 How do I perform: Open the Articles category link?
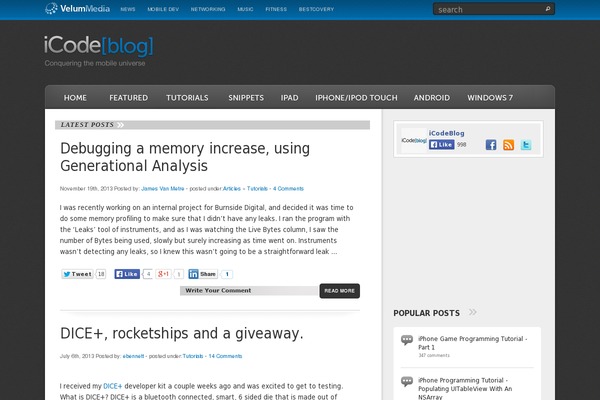(232, 189)
